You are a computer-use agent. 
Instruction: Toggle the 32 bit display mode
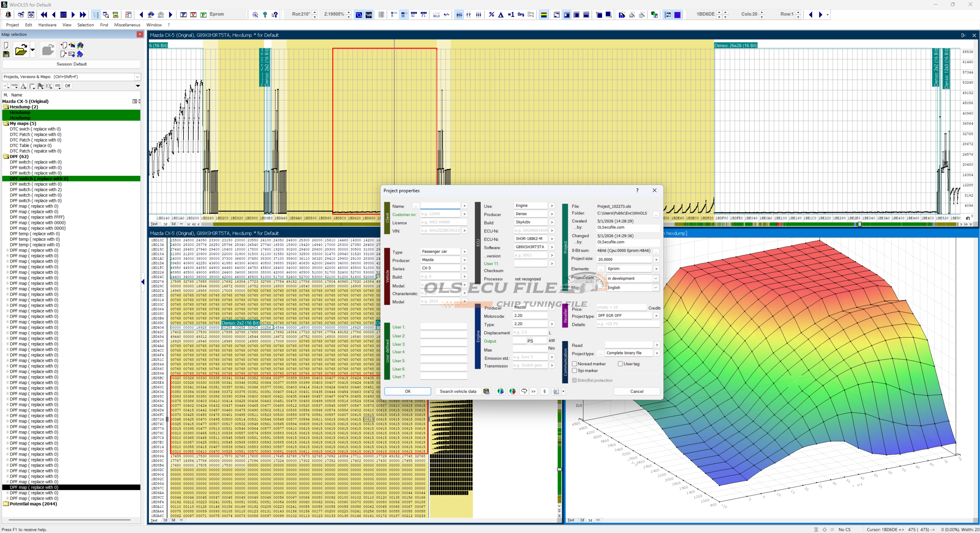(x=413, y=15)
